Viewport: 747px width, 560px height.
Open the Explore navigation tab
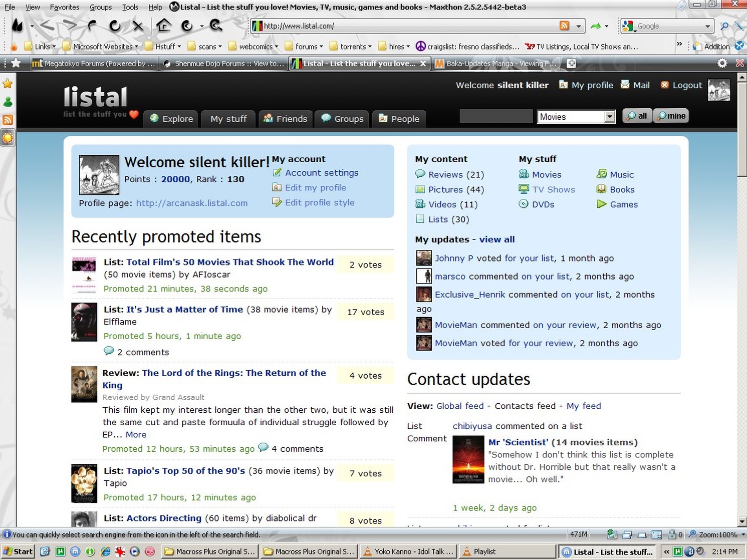point(172,119)
